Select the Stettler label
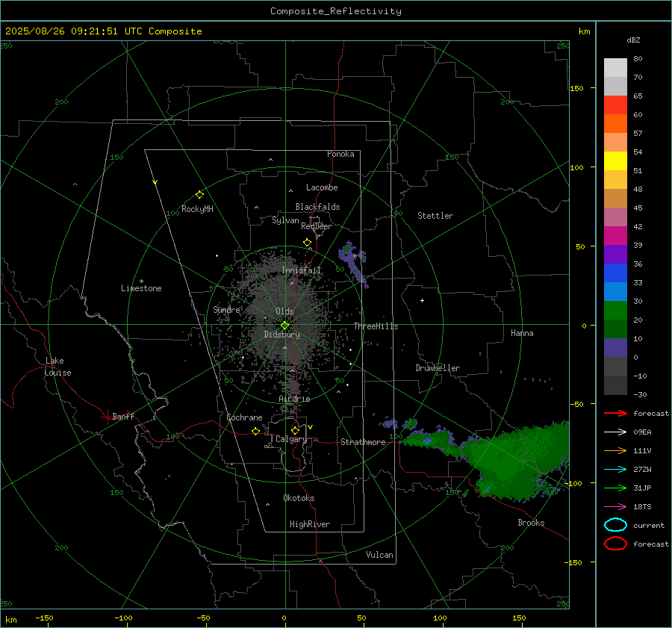This screenshot has height=628, width=672. pyautogui.click(x=435, y=216)
